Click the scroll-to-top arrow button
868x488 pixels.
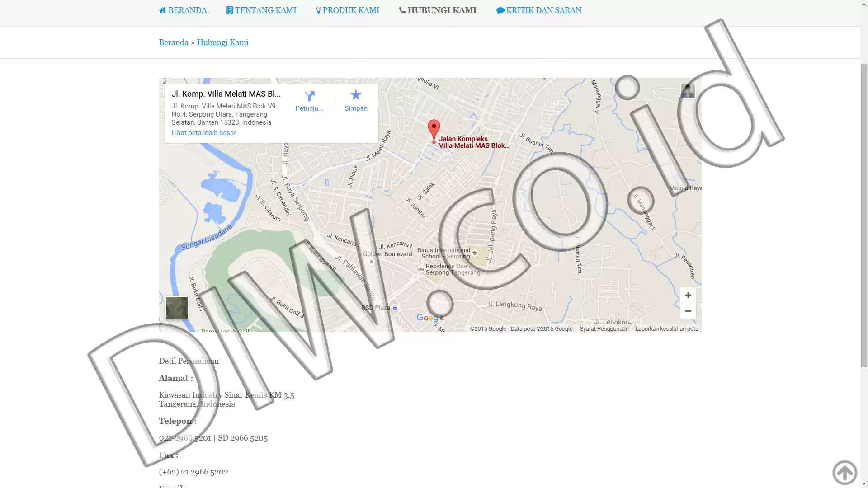pos(844,473)
